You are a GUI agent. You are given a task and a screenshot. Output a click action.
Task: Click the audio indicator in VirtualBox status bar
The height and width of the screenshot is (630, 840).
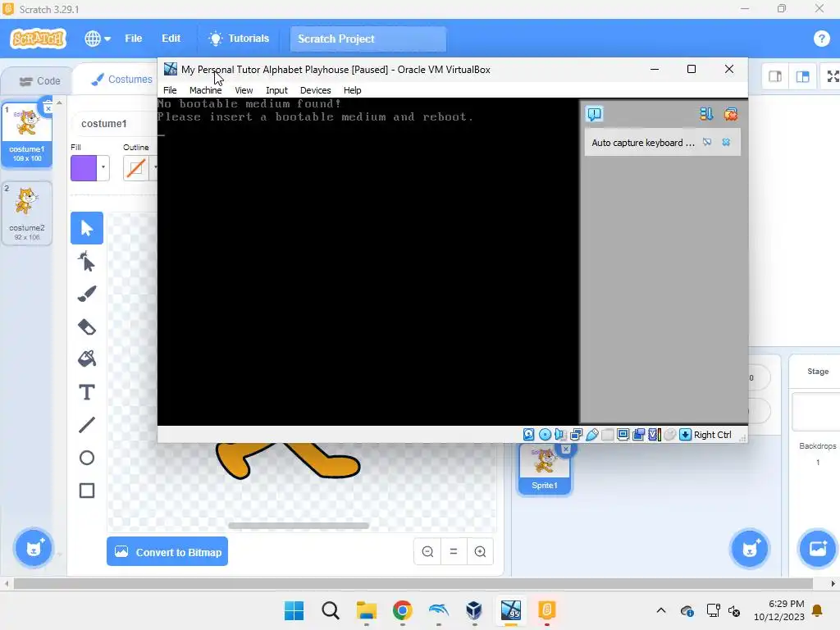(x=560, y=435)
